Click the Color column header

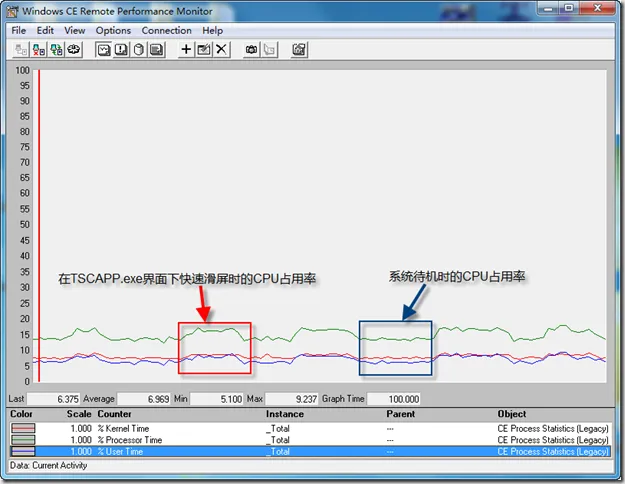pos(21,414)
